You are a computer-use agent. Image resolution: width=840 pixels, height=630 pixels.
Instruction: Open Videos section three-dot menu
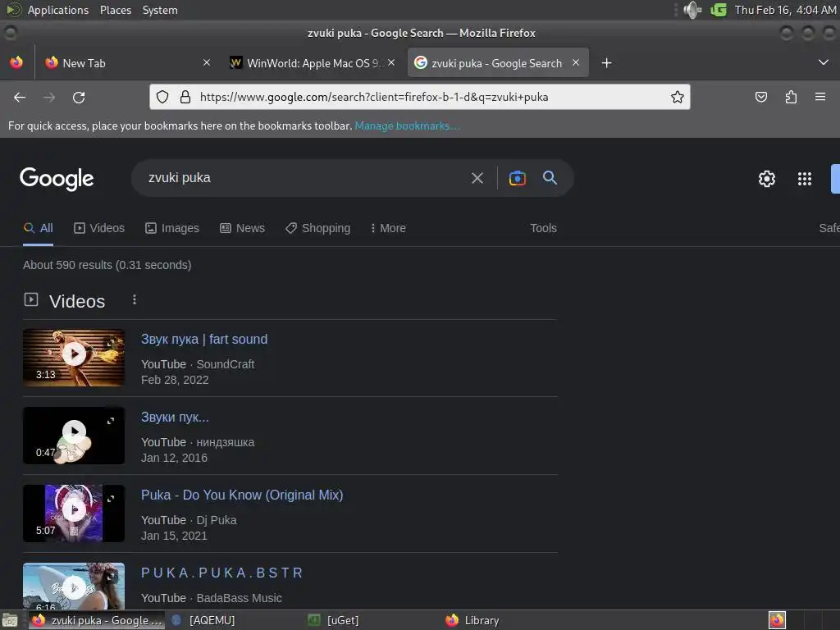point(135,300)
